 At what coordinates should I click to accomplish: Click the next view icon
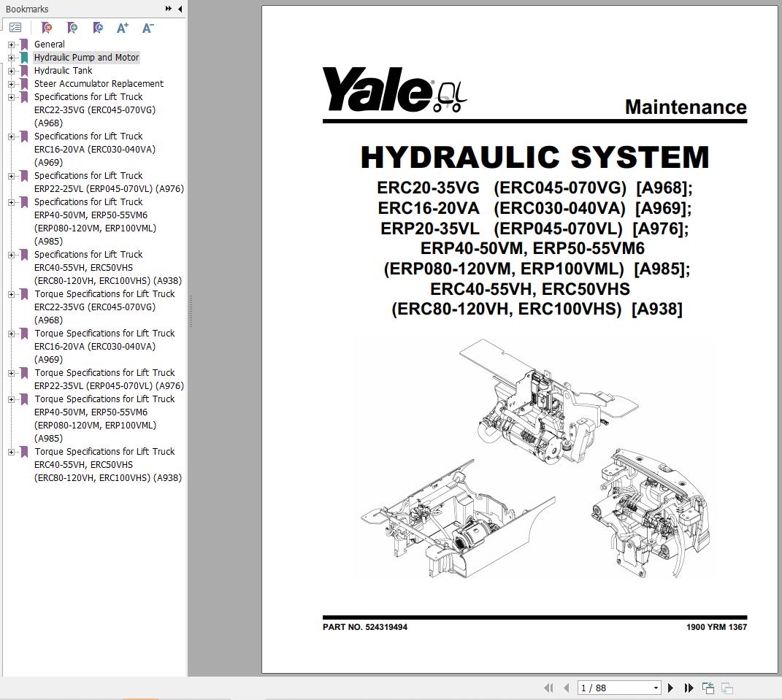727,688
